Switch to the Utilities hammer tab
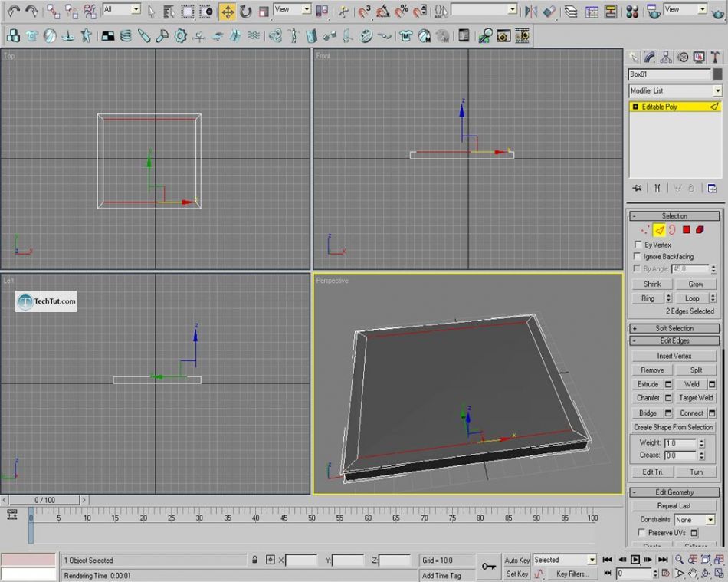 pyautogui.click(x=715, y=58)
